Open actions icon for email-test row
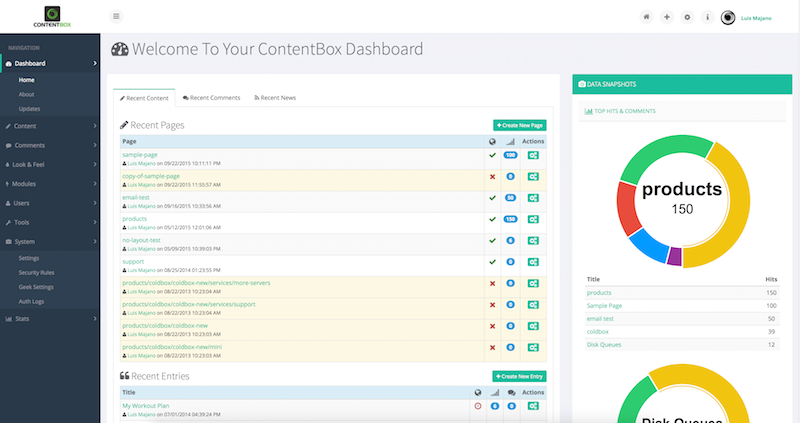The width and height of the screenshot is (800, 423). (x=534, y=198)
